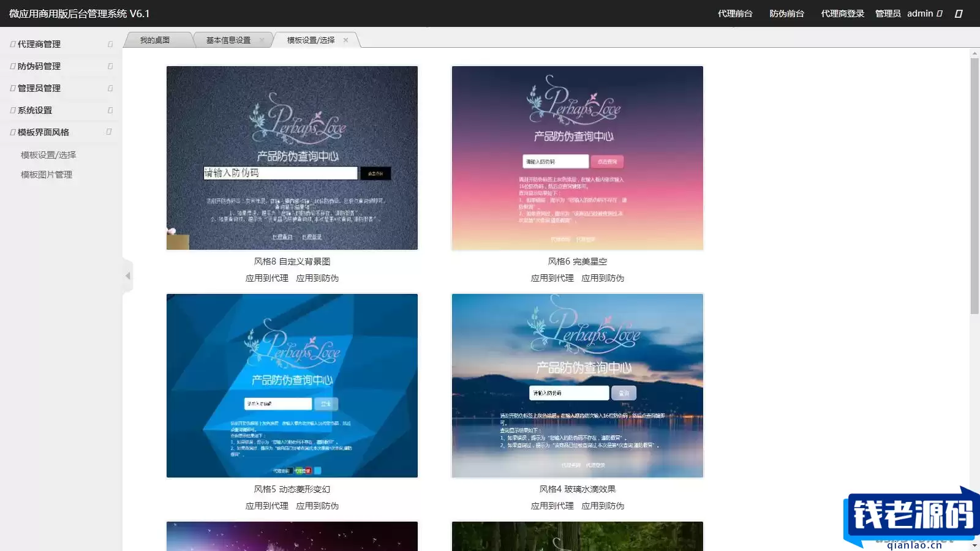Apply 风格4 玻璃水滴效果 to 防伪
980x551 pixels.
[x=603, y=506]
